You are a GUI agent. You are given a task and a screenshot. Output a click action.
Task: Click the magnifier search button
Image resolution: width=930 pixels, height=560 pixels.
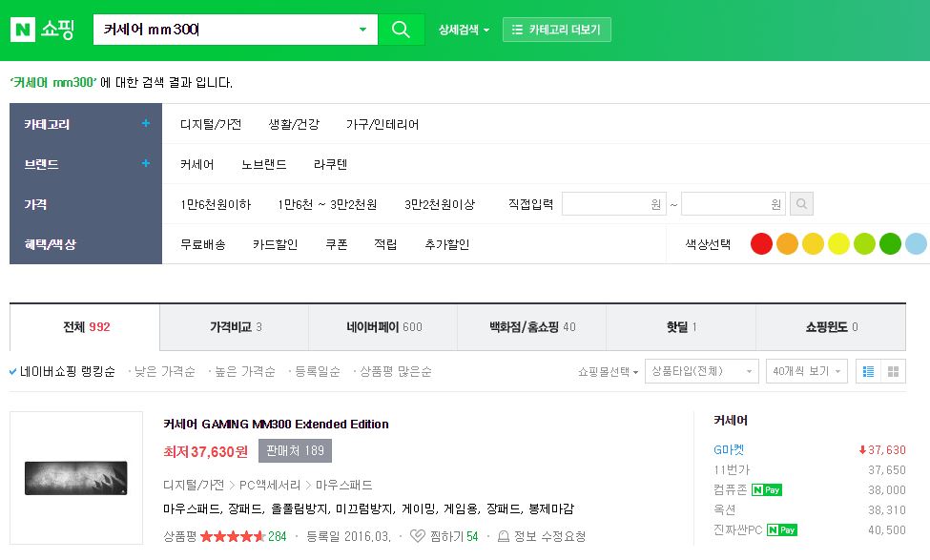pos(401,29)
